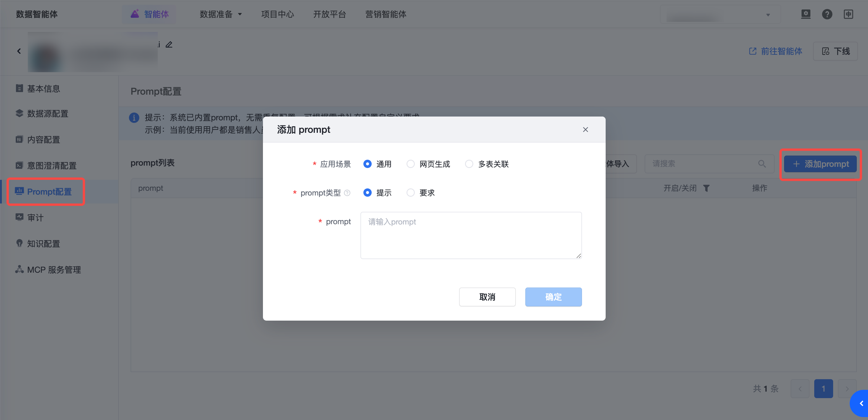Go to 知识配置 in the sidebar

43,243
